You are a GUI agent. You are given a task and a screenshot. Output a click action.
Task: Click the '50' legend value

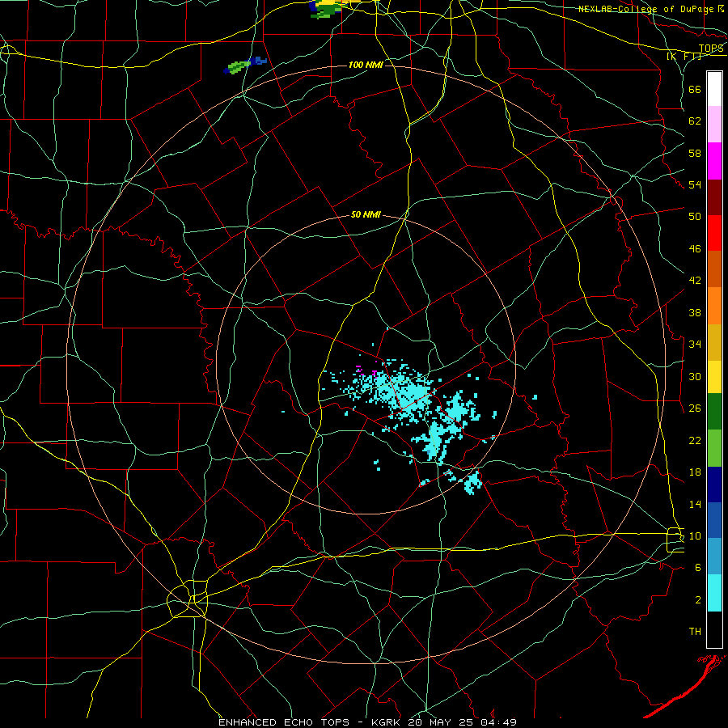pos(695,217)
